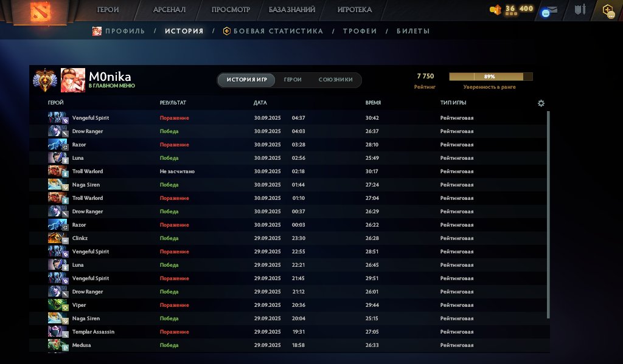Click the shield and sword icon
This screenshot has width=623, height=364.
(580, 10)
